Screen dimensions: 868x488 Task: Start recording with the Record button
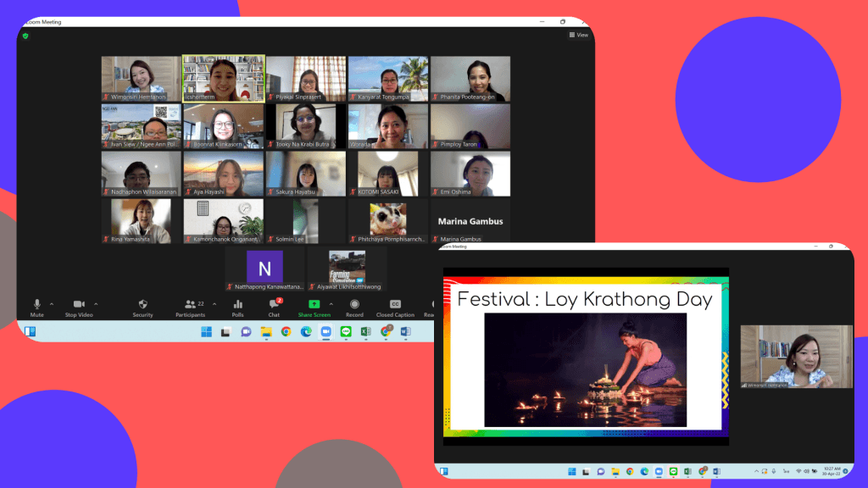point(354,305)
